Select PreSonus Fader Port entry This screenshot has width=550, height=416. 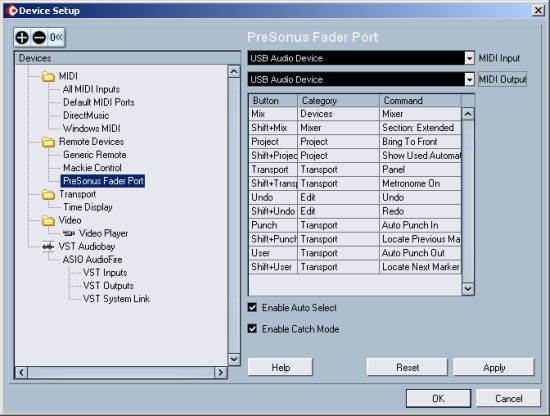click(103, 181)
